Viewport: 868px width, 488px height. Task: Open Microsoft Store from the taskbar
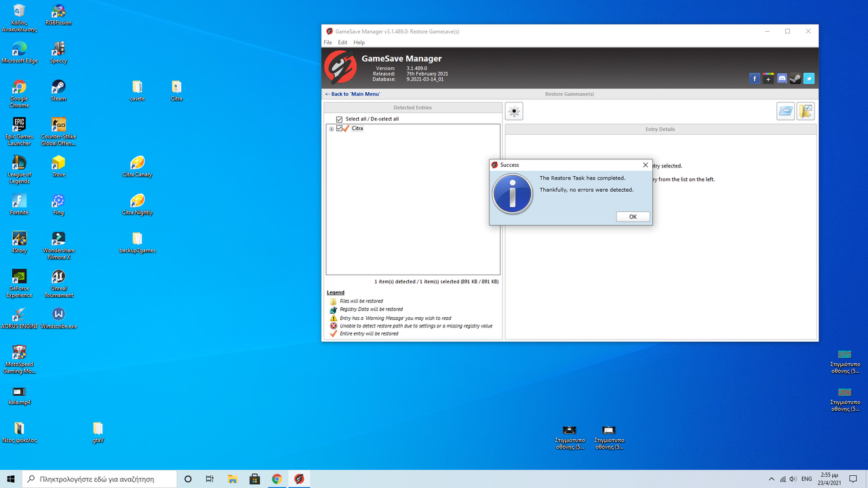click(x=254, y=479)
